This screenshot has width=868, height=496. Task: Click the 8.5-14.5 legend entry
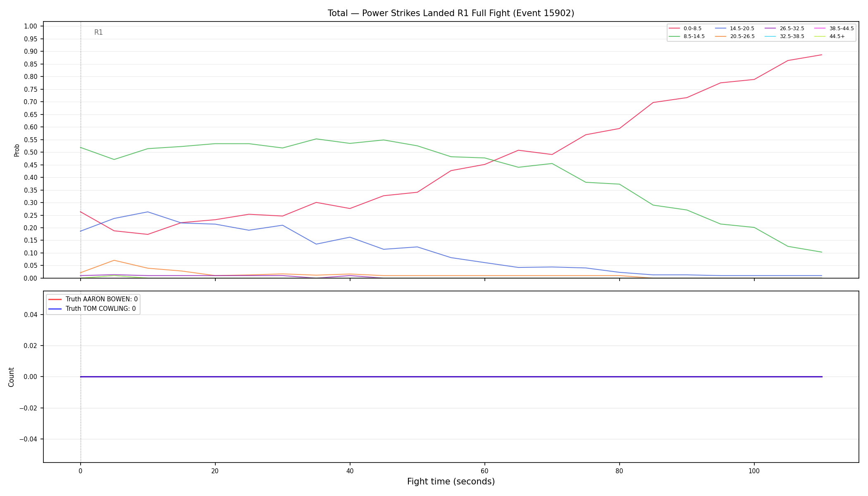(x=687, y=36)
